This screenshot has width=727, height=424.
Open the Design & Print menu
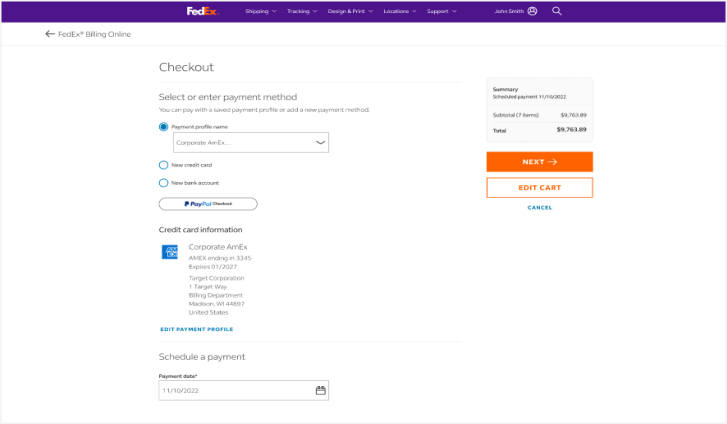click(350, 11)
